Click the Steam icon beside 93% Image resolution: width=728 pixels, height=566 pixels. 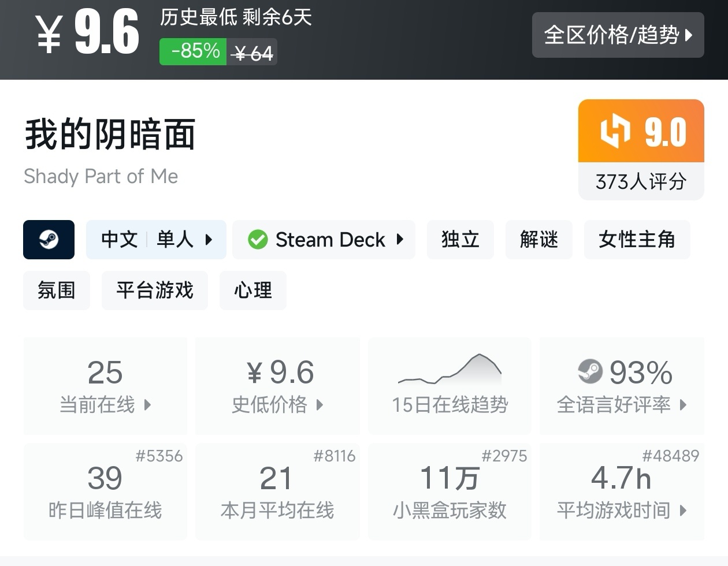(x=590, y=371)
